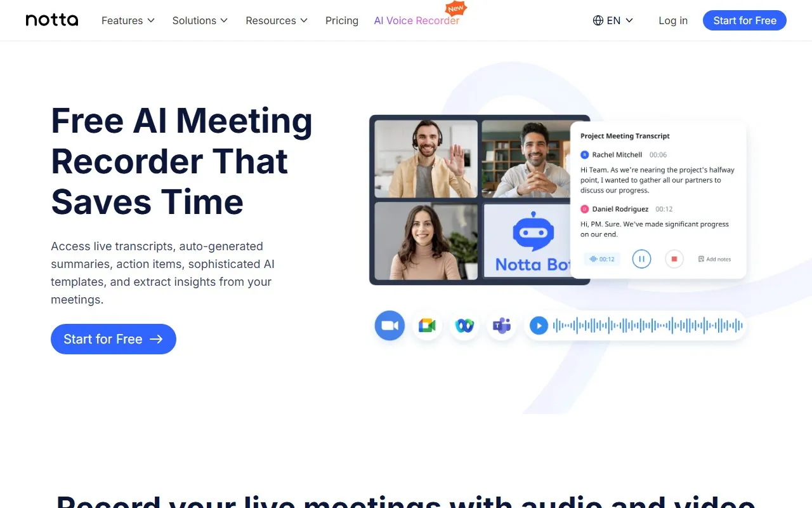Click the Notta Bot robot avatar
The height and width of the screenshot is (508, 812).
pyautogui.click(x=534, y=234)
